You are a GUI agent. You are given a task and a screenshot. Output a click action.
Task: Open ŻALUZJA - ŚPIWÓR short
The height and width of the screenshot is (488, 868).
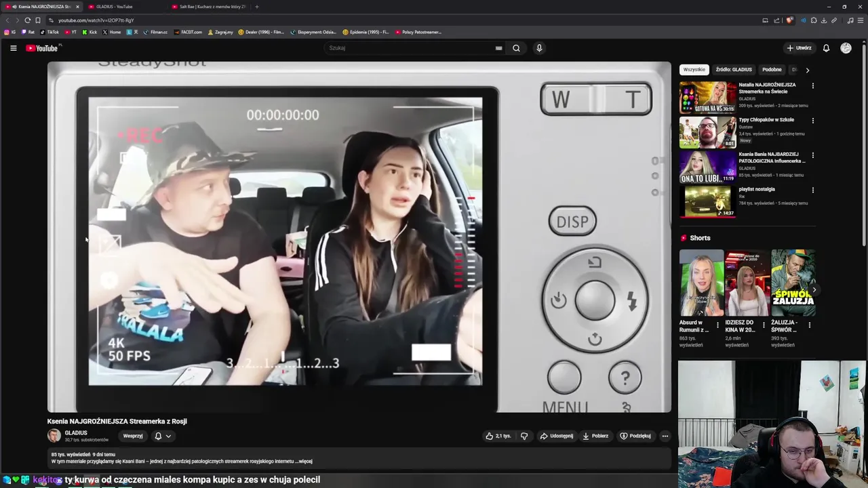793,283
